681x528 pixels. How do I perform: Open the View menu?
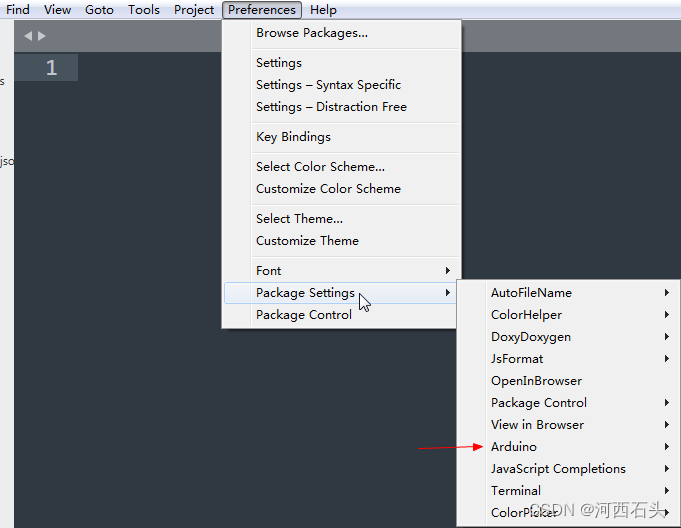coord(57,10)
